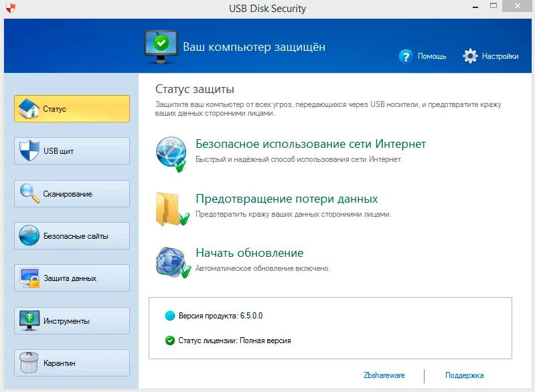
Task: Click the folder icon for data loss prevention
Action: point(172,209)
